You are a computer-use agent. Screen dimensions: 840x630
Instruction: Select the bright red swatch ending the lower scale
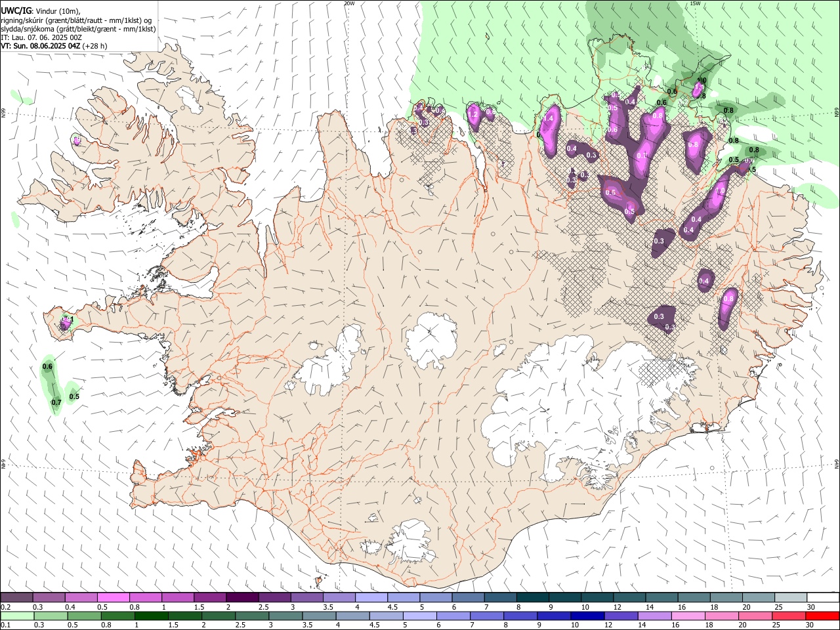coord(822,616)
